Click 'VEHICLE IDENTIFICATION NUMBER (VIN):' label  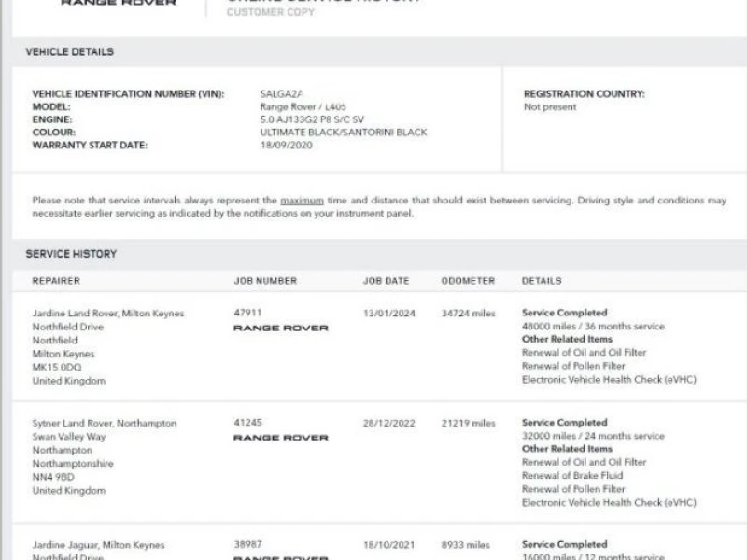tap(128, 94)
